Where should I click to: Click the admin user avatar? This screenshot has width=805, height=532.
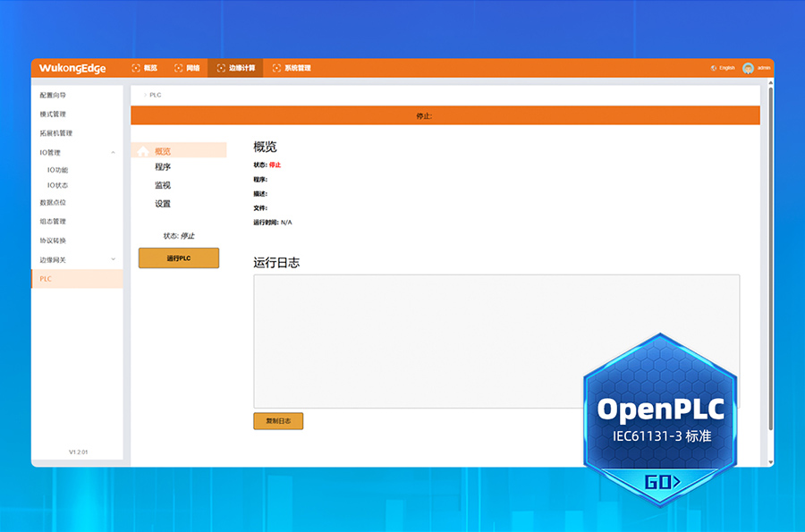point(748,68)
